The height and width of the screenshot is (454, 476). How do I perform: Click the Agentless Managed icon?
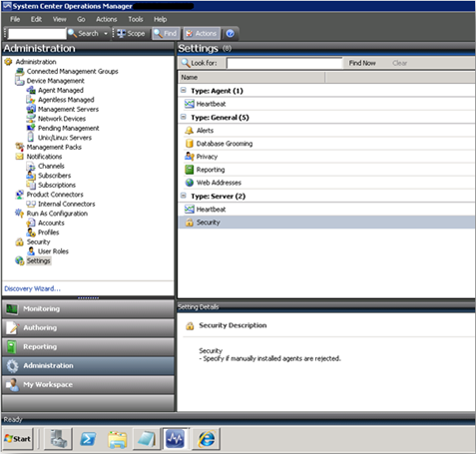(31, 100)
